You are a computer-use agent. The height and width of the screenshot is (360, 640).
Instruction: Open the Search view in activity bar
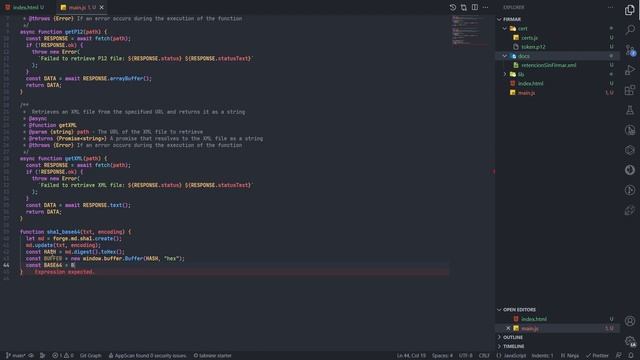point(630,29)
